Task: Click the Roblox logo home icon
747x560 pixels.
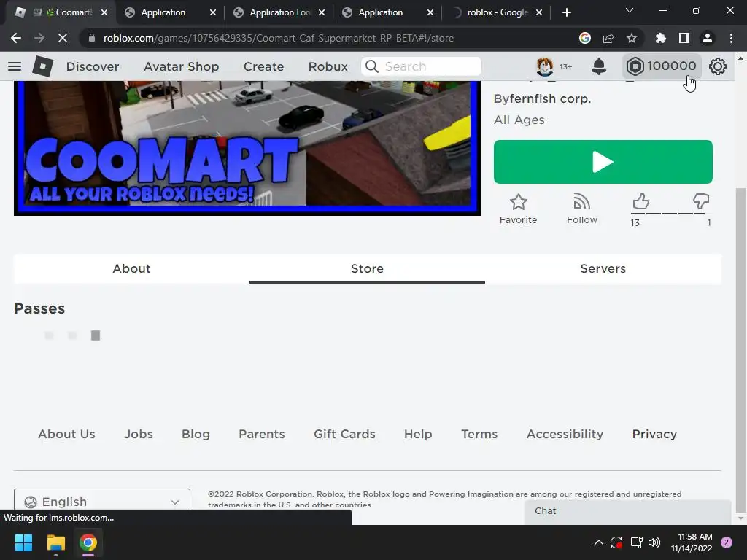Action: coord(42,66)
